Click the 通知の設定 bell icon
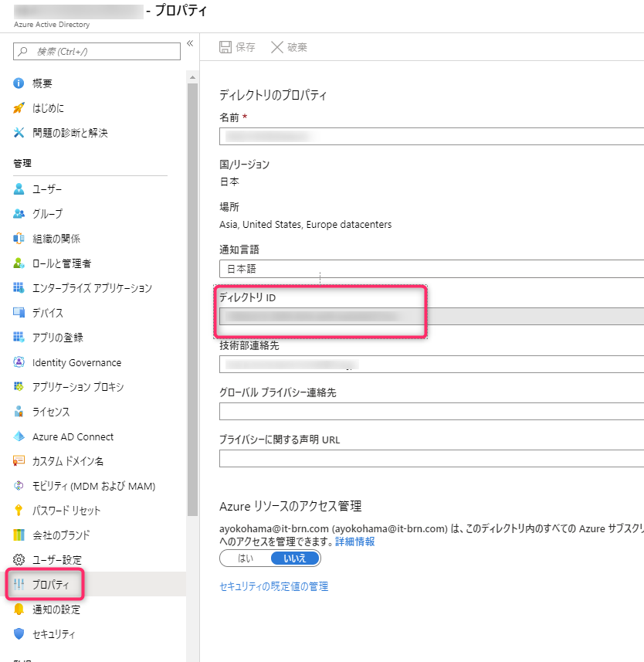 (19, 609)
